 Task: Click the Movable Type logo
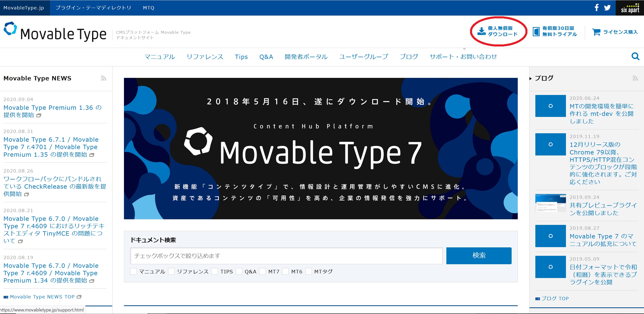(55, 32)
